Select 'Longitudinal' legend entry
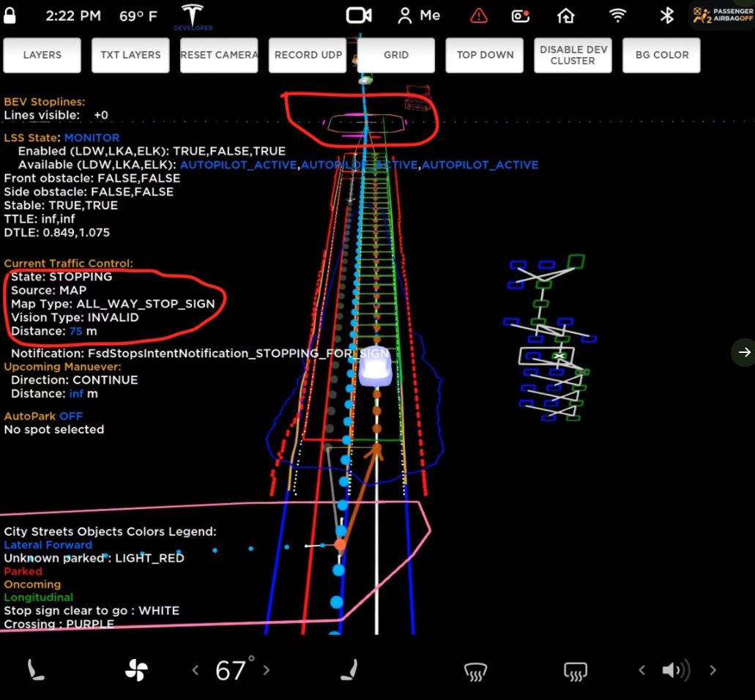 [39, 597]
